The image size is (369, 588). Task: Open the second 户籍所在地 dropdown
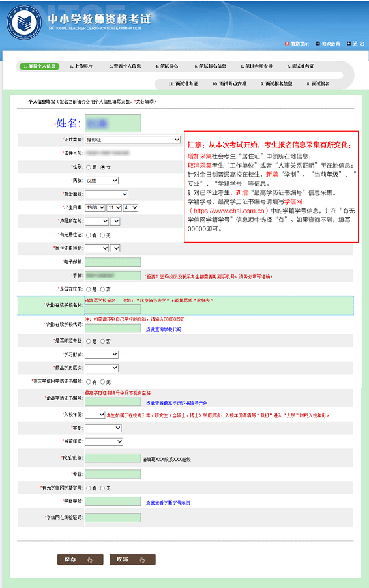coord(115,221)
